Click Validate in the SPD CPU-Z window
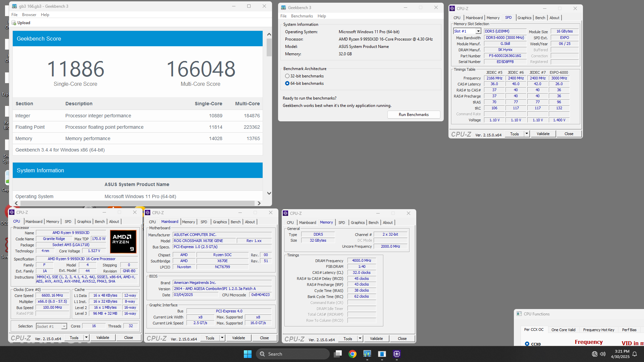The image size is (644, 362). point(543,134)
